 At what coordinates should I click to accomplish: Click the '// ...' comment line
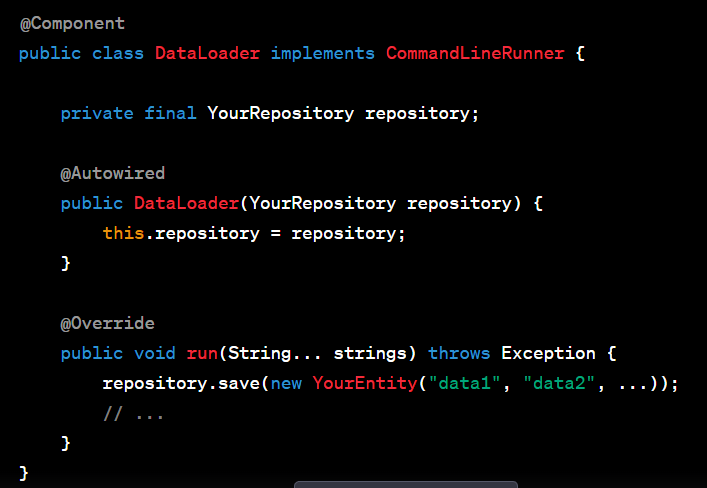click(133, 414)
